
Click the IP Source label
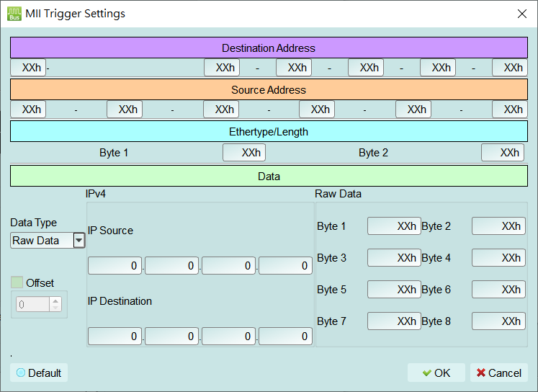(x=110, y=231)
